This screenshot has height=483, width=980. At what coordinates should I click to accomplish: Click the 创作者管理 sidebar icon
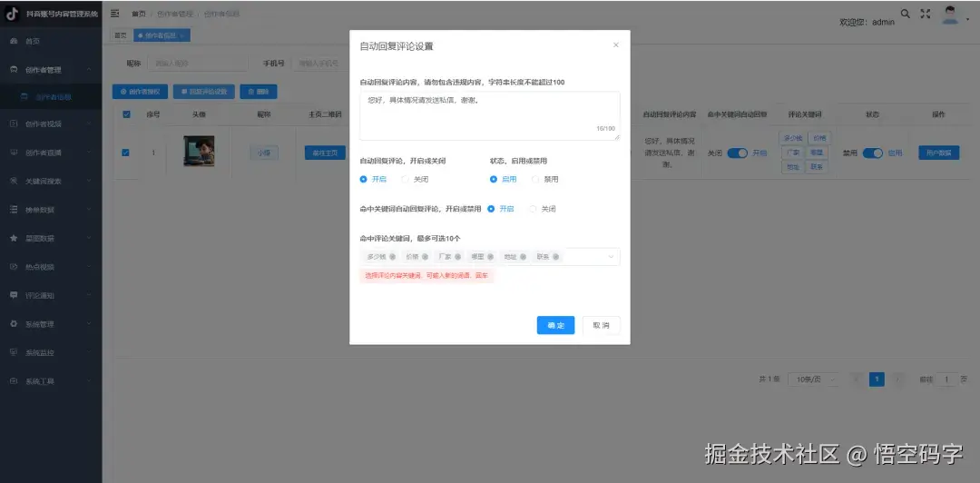[x=14, y=70]
